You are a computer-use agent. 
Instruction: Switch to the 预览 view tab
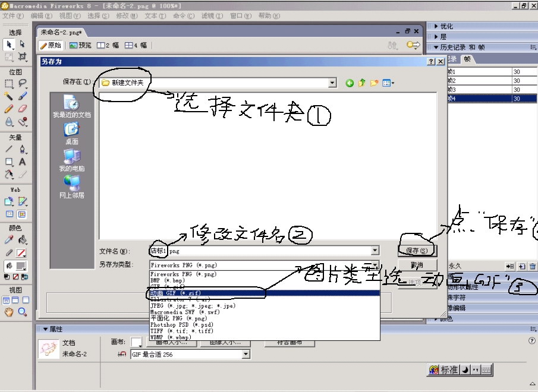click(80, 45)
